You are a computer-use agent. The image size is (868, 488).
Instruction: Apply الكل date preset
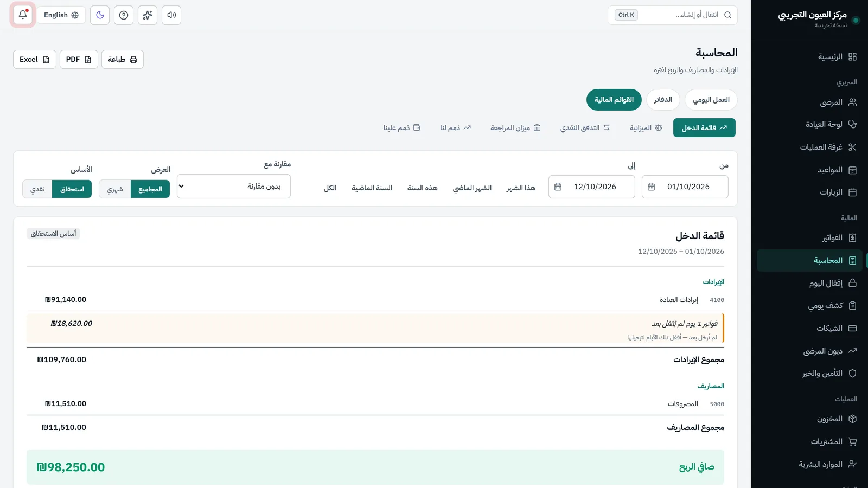click(x=330, y=188)
